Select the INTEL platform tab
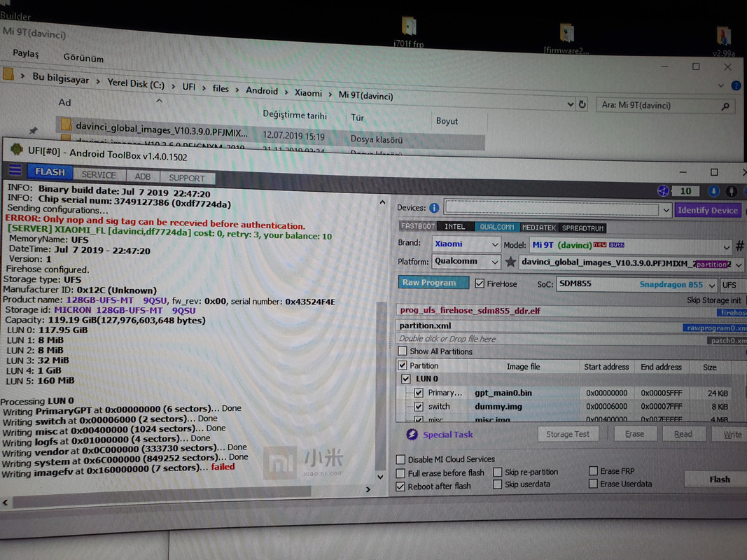This screenshot has height=560, width=747. 455,227
